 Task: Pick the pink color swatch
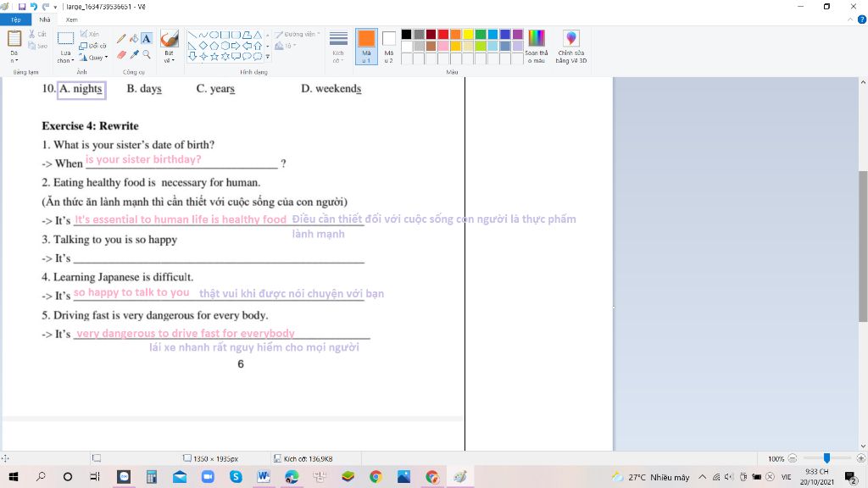point(443,46)
